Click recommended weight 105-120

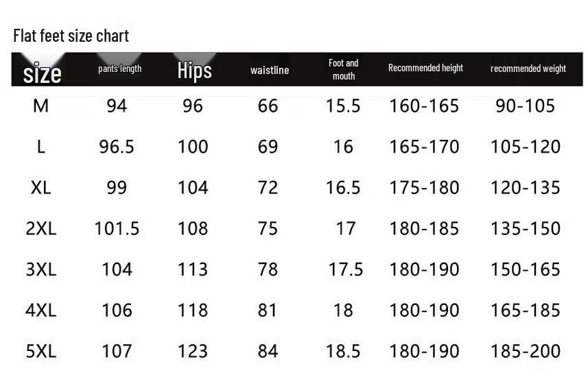(x=526, y=147)
